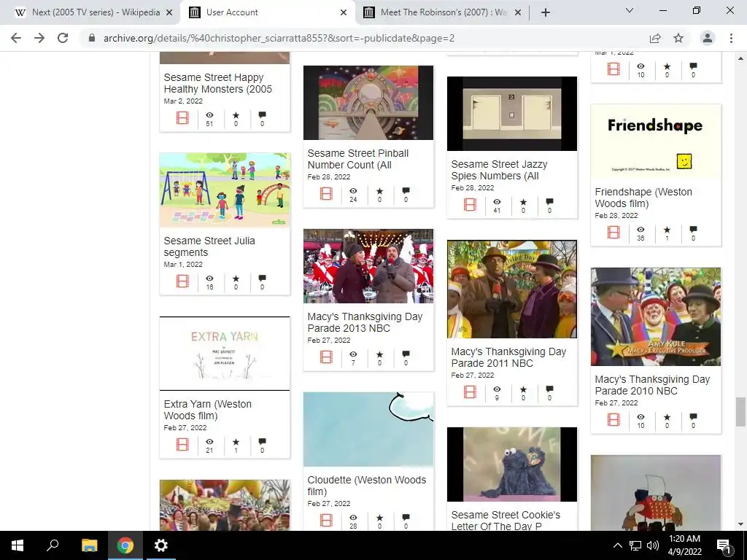Click the film icon on Macy's Parade 2013 NBC
747x560 pixels.
[x=326, y=357]
